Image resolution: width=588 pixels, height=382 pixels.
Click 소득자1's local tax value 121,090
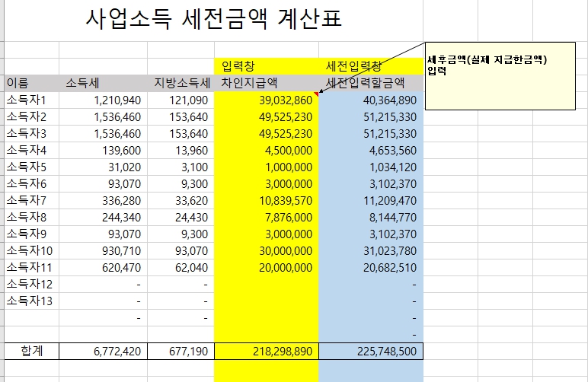pyautogui.click(x=181, y=100)
